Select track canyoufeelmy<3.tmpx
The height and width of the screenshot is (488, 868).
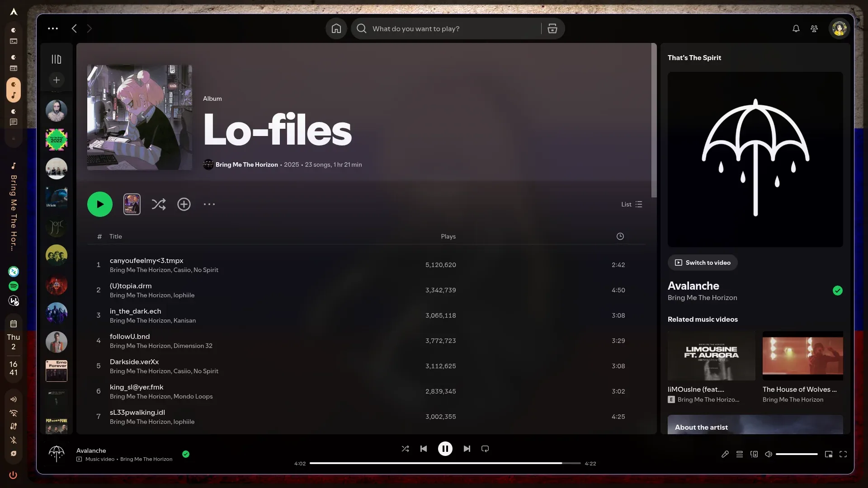pos(367,265)
